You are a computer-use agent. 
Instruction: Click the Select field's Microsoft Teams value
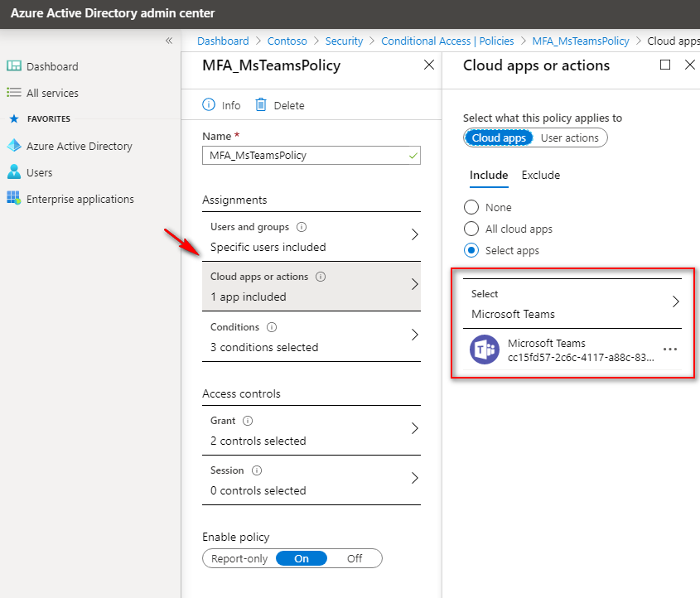point(513,314)
